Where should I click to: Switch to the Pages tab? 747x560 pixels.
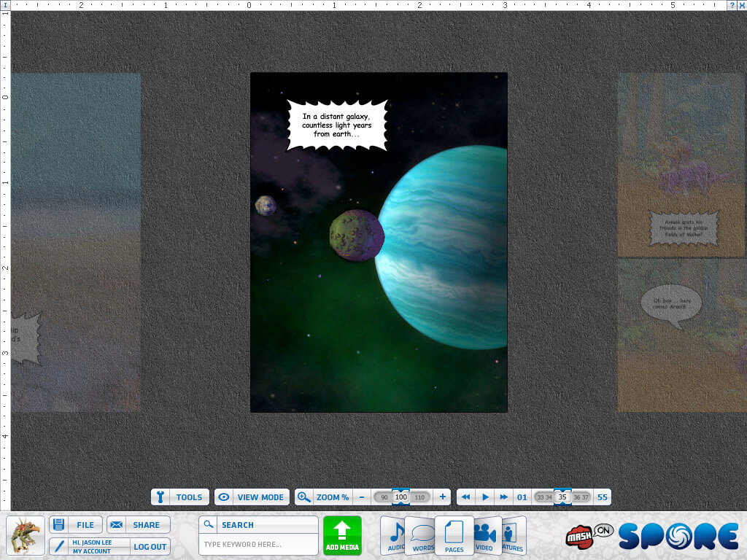(x=454, y=536)
